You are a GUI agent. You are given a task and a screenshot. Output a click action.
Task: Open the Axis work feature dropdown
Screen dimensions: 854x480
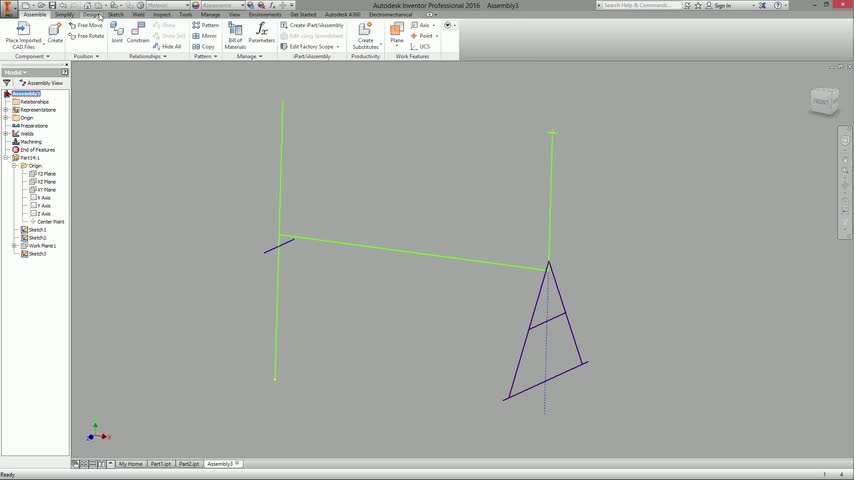tap(434, 25)
